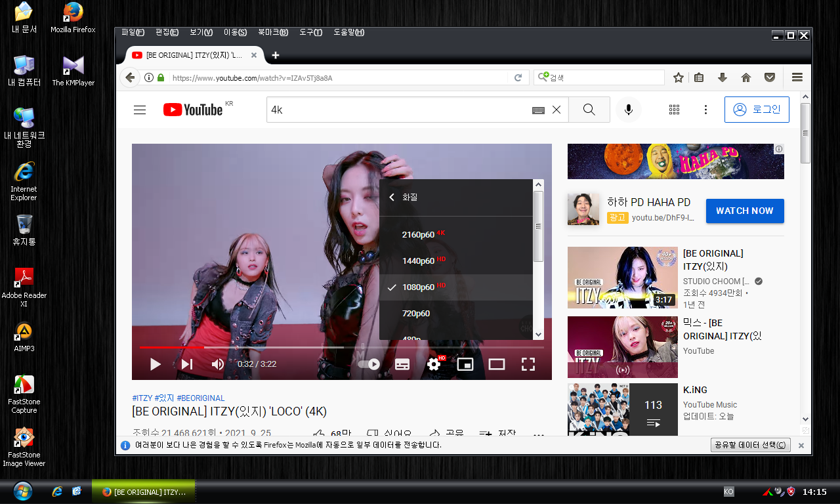Enable theater mode
Viewport: 840px width, 504px height.
point(497,364)
